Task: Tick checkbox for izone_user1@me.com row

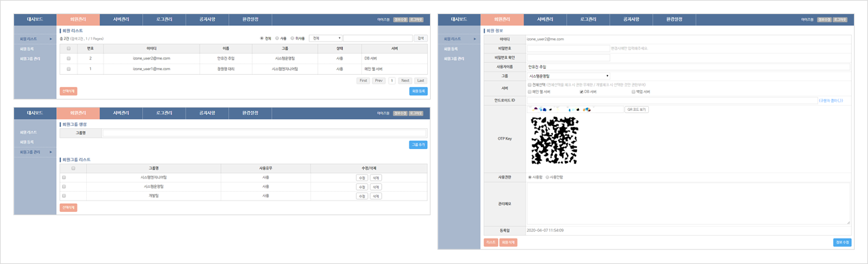Action: [x=68, y=69]
